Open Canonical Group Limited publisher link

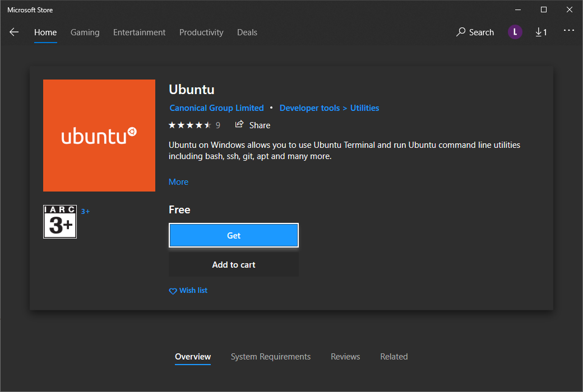click(x=216, y=108)
